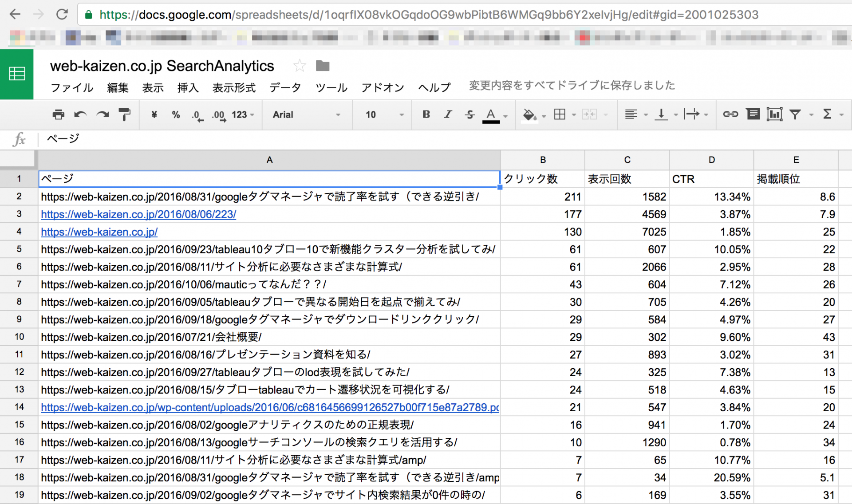Select the Paint format roller icon

click(x=125, y=114)
